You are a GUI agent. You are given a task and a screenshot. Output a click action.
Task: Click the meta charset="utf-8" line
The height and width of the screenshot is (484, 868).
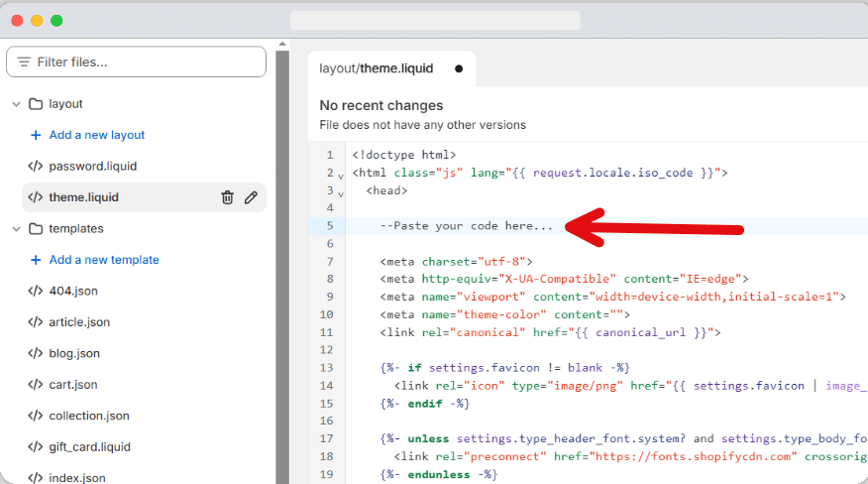[x=456, y=261]
